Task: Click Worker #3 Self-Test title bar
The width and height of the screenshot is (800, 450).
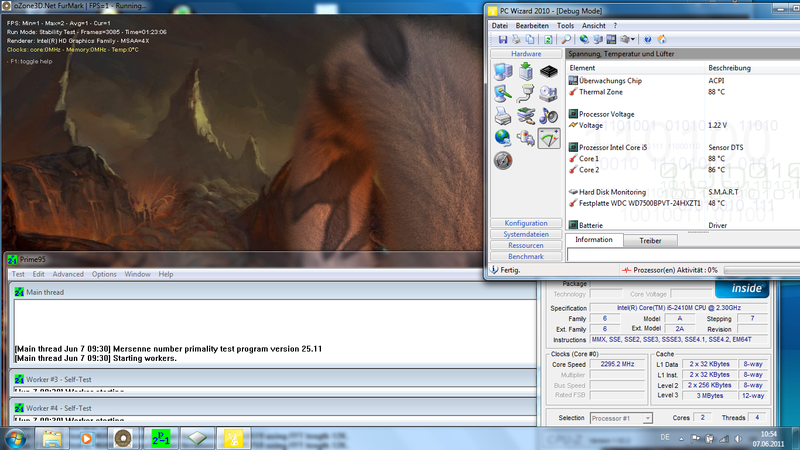Action: [x=274, y=379]
